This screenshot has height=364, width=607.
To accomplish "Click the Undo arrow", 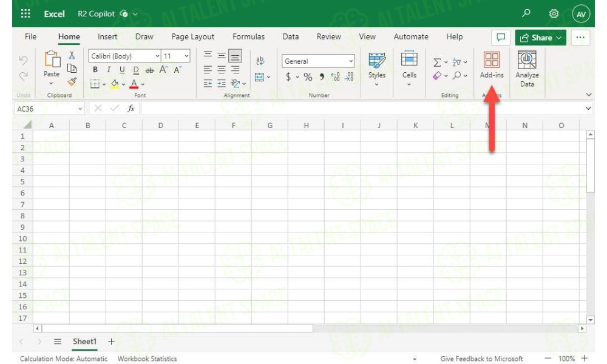I will click(24, 60).
